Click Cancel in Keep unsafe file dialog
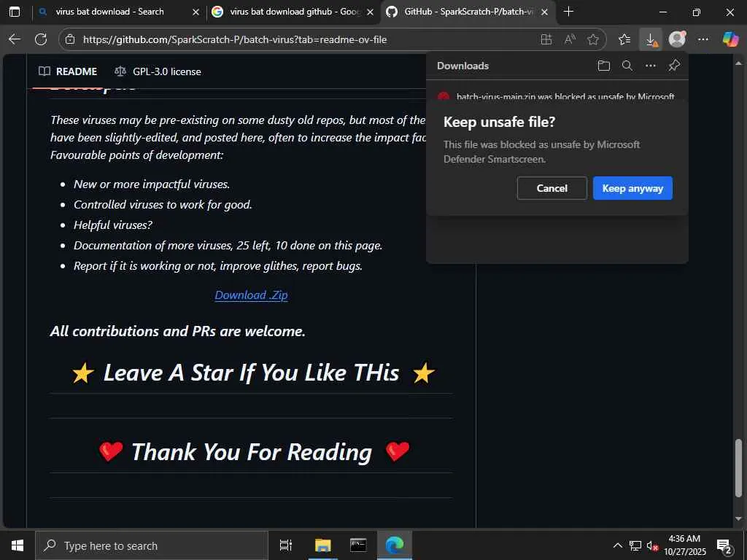This screenshot has height=560, width=747. [x=551, y=188]
